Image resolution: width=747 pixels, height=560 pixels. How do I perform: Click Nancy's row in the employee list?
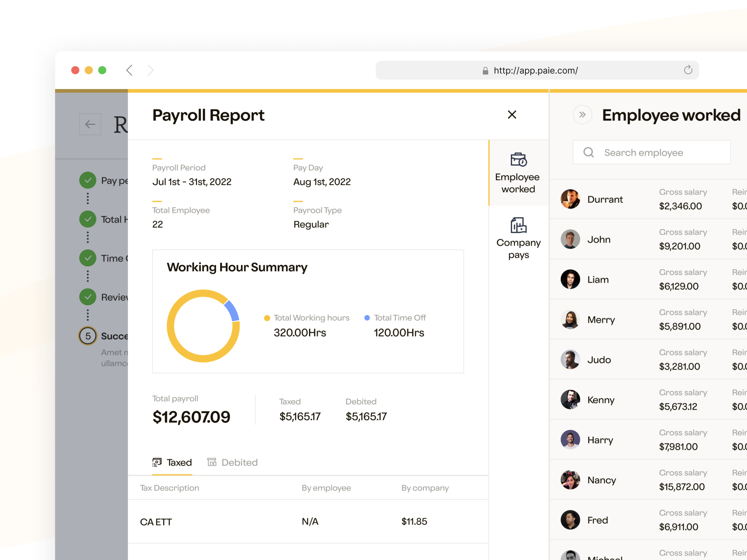[601, 480]
